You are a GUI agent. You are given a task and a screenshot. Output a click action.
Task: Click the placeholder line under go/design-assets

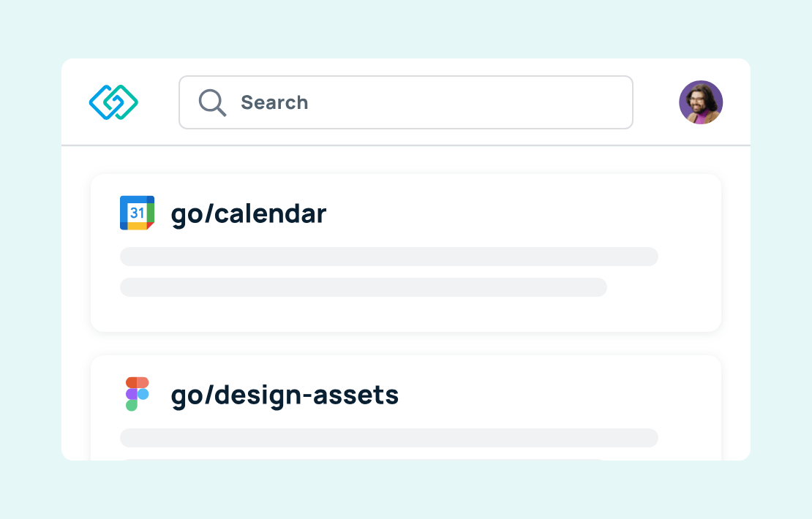point(389,437)
